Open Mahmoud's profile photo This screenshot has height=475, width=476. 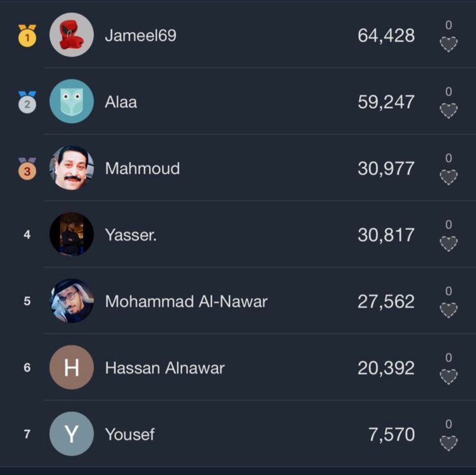(x=71, y=169)
